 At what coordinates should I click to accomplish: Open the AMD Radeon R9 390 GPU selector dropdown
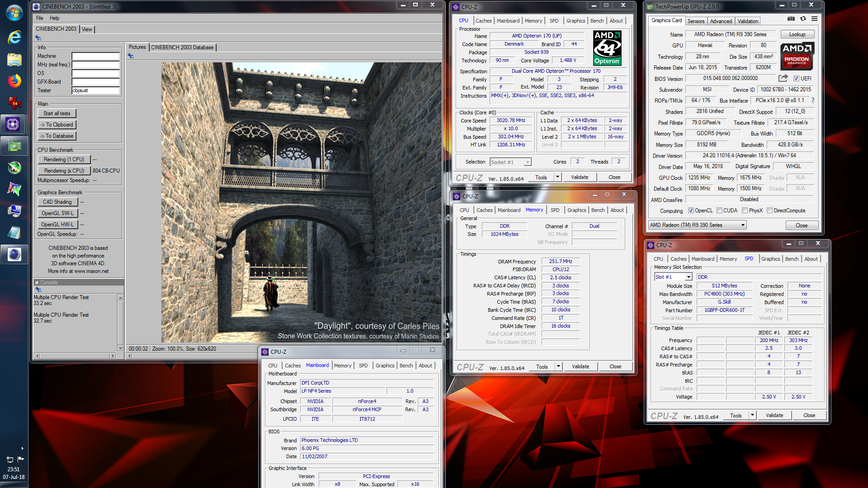697,225
